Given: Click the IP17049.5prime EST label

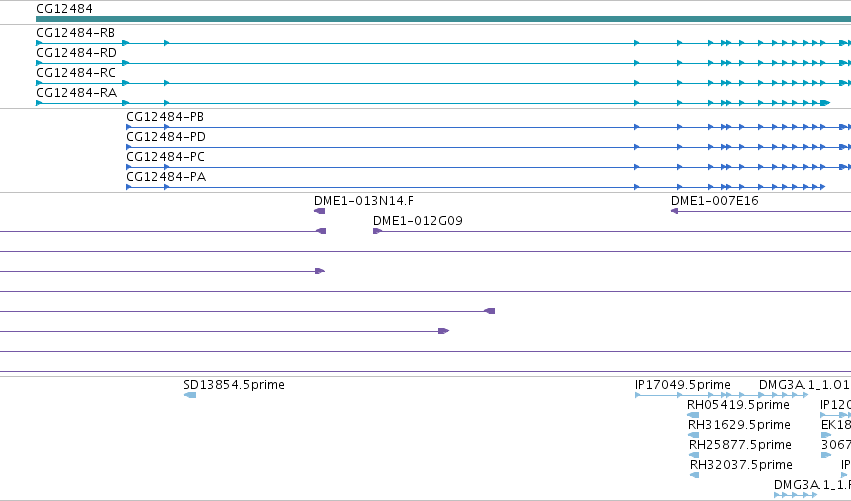Looking at the screenshot, I should 683,385.
